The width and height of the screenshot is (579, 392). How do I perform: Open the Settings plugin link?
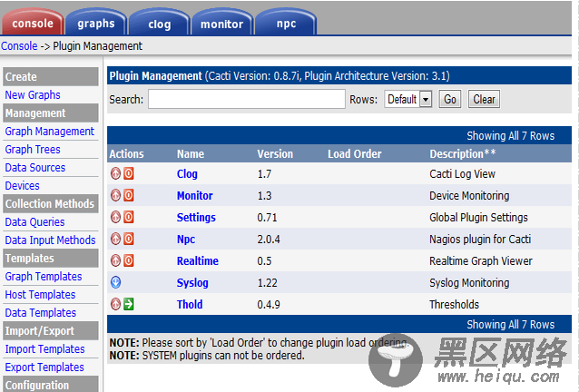tap(196, 218)
